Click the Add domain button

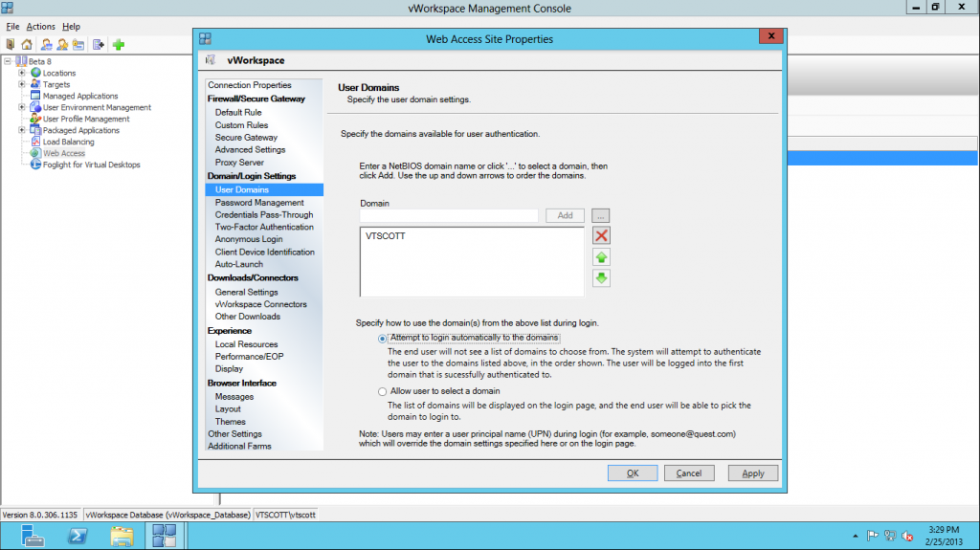565,215
